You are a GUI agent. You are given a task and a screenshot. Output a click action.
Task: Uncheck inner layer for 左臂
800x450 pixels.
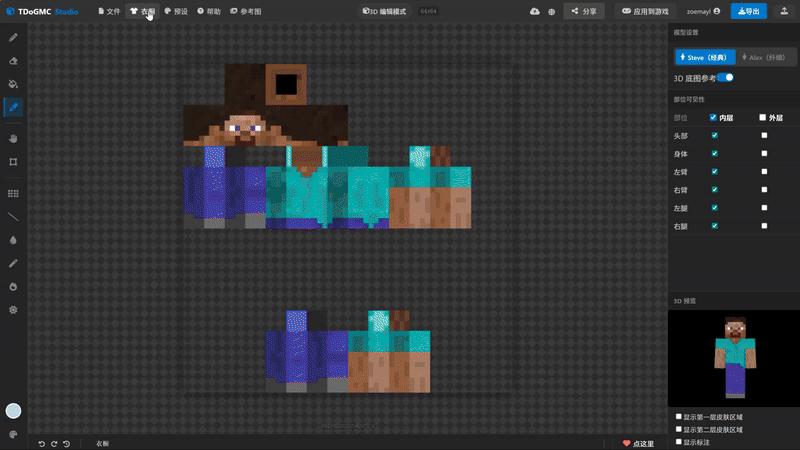(x=714, y=172)
